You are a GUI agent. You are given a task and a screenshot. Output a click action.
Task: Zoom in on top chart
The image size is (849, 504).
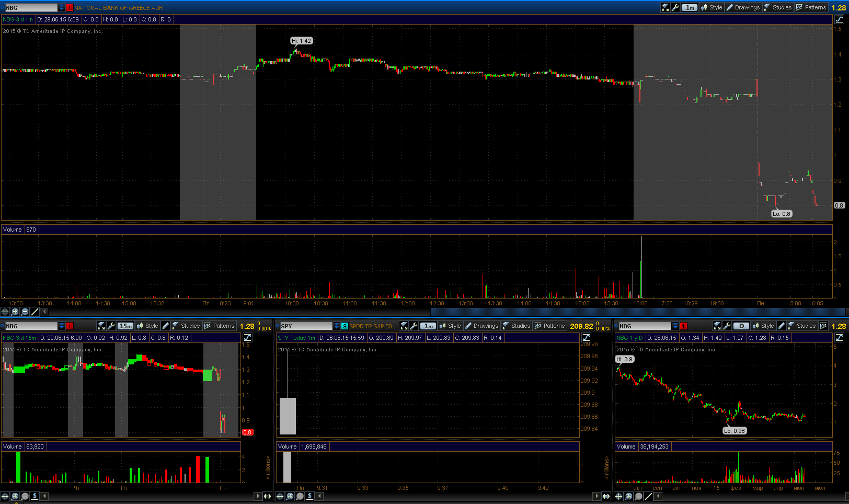(x=15, y=312)
